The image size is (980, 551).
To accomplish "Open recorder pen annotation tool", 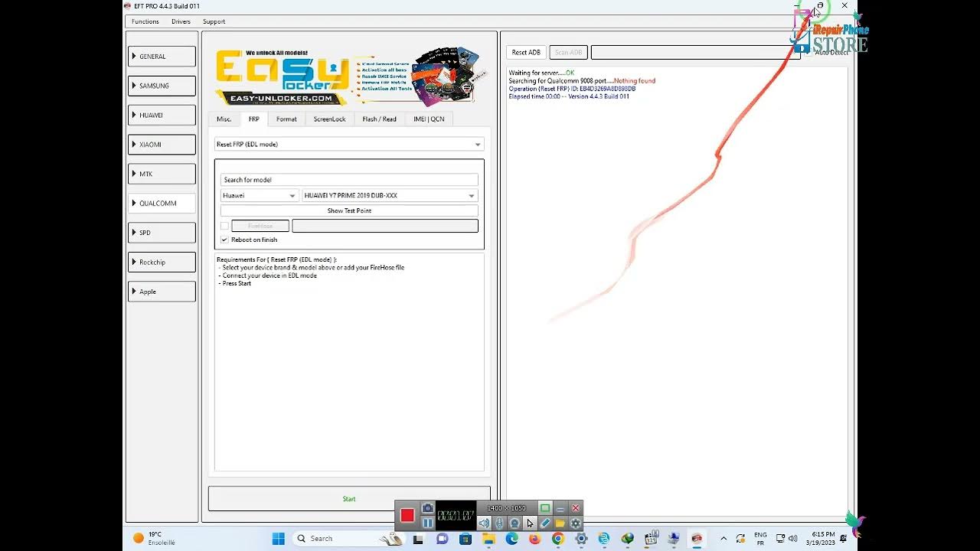I will [545, 523].
